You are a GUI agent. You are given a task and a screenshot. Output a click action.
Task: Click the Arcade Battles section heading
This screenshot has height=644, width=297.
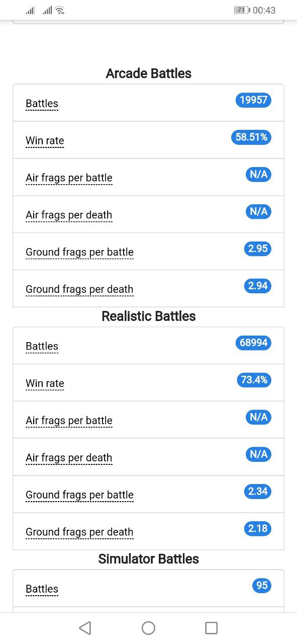(x=149, y=73)
